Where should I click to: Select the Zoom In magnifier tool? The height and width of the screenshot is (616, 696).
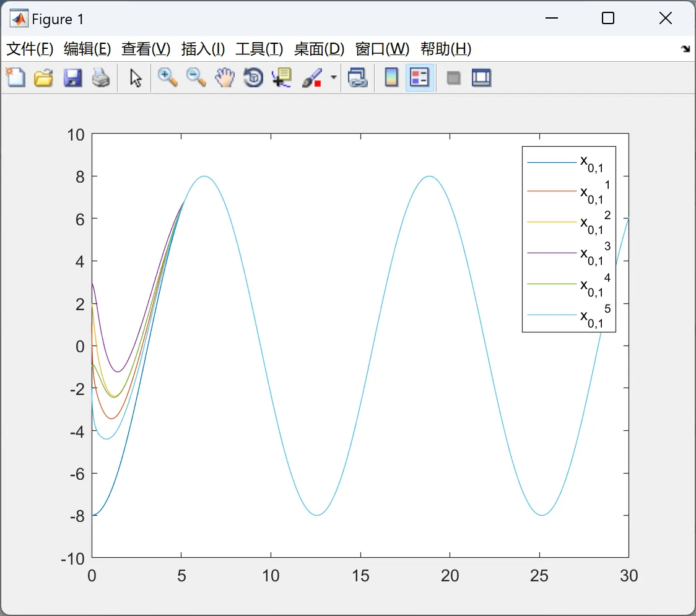167,78
